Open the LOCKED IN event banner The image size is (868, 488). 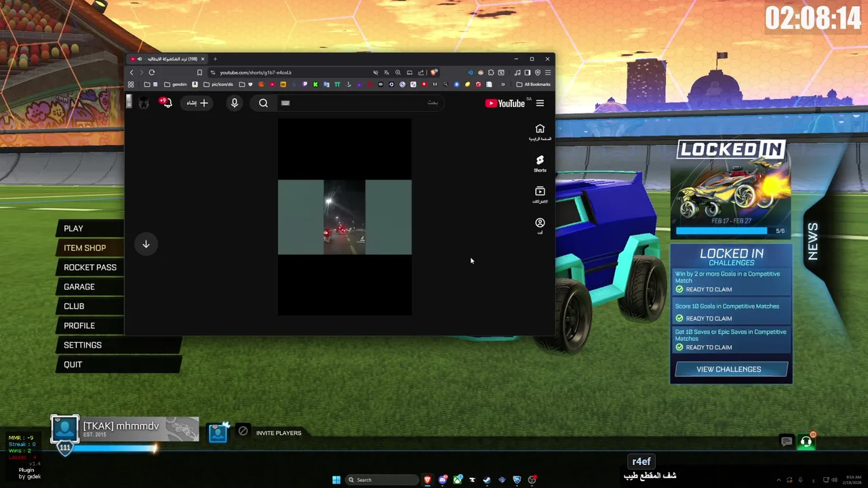(x=731, y=190)
